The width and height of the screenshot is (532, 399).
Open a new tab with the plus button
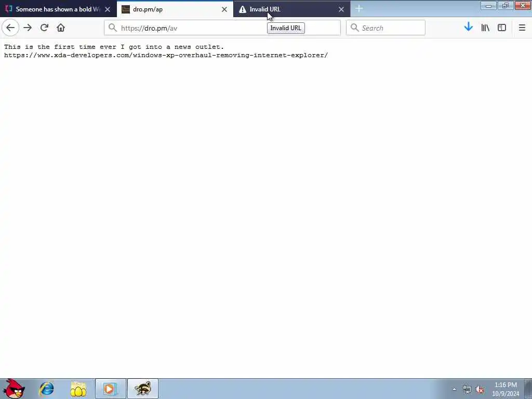(359, 9)
